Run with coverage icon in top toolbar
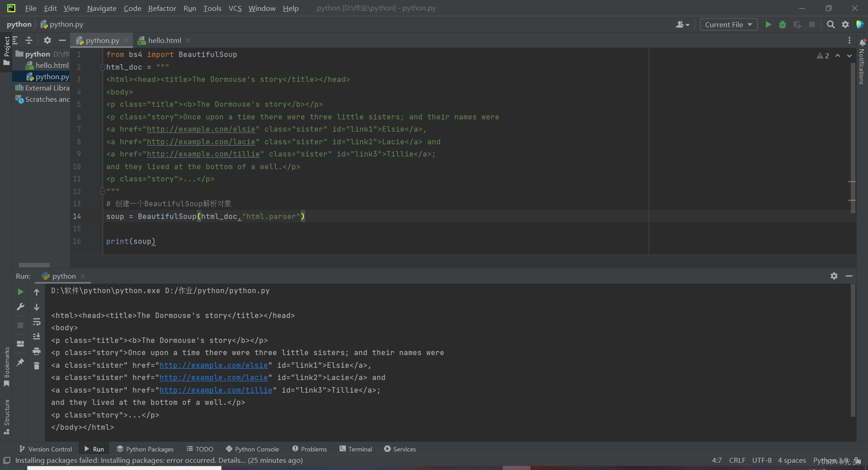This screenshot has width=868, height=470. 797,24
